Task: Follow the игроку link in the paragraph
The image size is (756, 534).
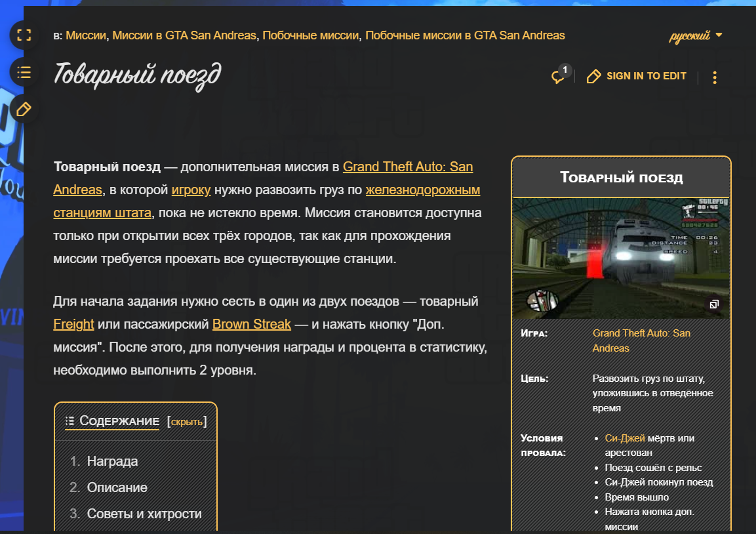Action: click(191, 190)
